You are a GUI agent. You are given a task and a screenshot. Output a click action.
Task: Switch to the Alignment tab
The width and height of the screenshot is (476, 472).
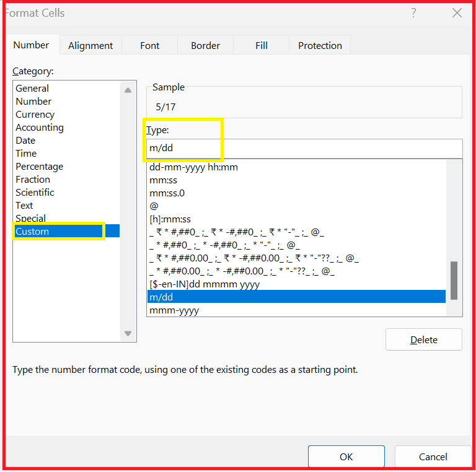(90, 45)
